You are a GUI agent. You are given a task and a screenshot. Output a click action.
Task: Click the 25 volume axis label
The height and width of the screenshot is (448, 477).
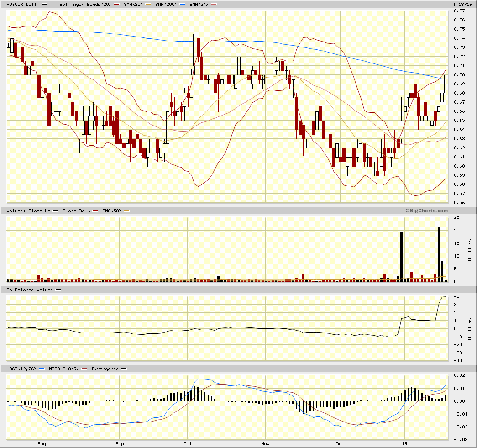tap(456, 217)
